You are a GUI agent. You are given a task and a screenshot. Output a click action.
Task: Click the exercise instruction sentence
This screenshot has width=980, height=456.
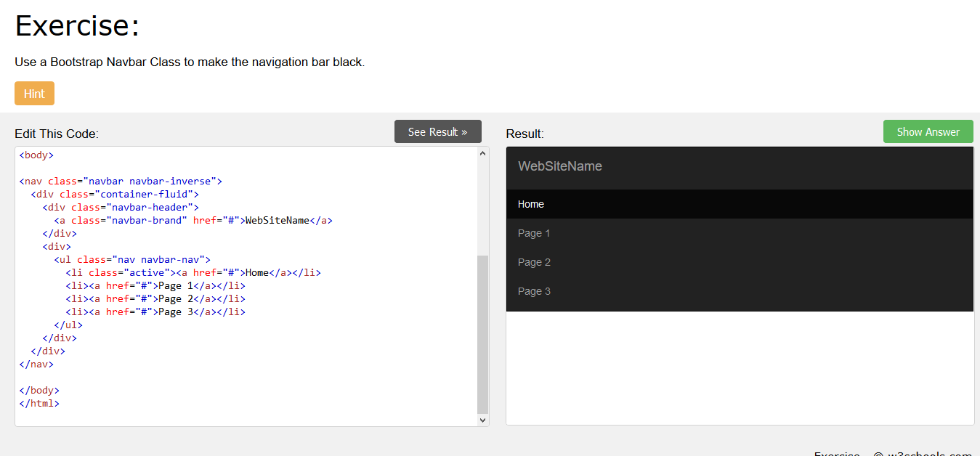click(x=190, y=62)
